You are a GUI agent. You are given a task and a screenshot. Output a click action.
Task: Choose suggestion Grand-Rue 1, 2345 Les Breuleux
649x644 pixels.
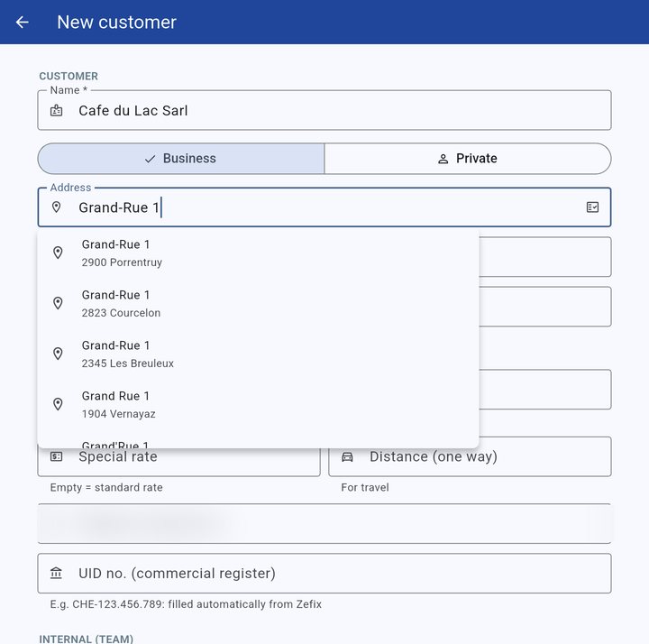coord(258,354)
